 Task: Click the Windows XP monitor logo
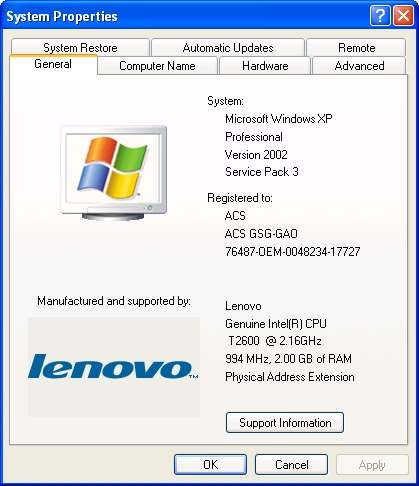[114, 173]
